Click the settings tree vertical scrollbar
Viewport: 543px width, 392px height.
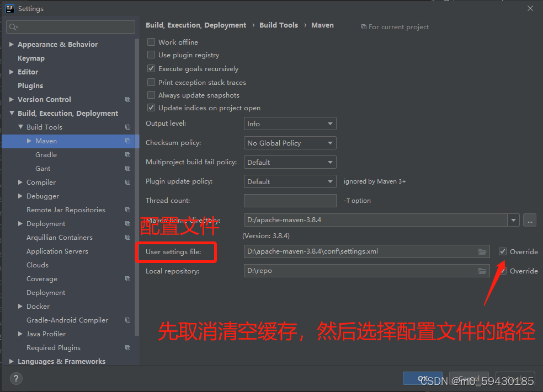137,187
